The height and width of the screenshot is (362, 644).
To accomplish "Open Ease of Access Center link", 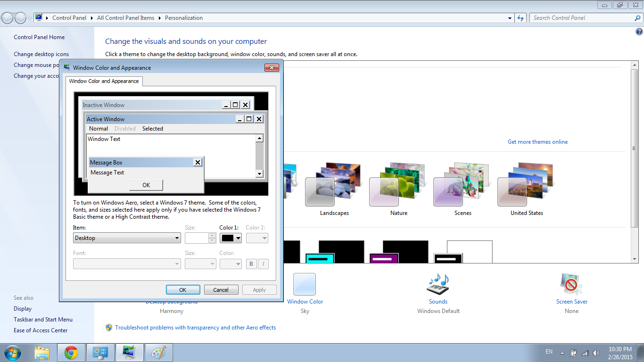I will 41,330.
